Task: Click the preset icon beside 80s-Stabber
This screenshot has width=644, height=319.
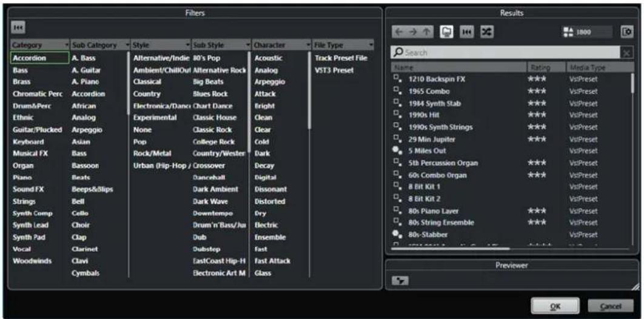Action: 398,234
